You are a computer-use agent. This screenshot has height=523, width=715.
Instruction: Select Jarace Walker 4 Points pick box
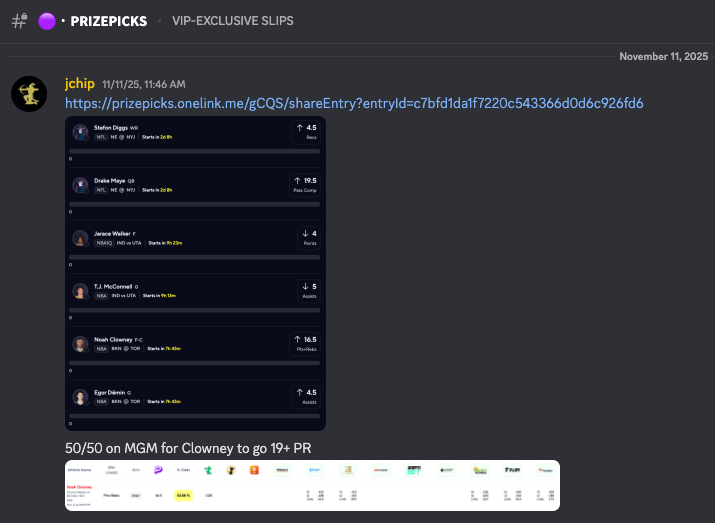306,238
